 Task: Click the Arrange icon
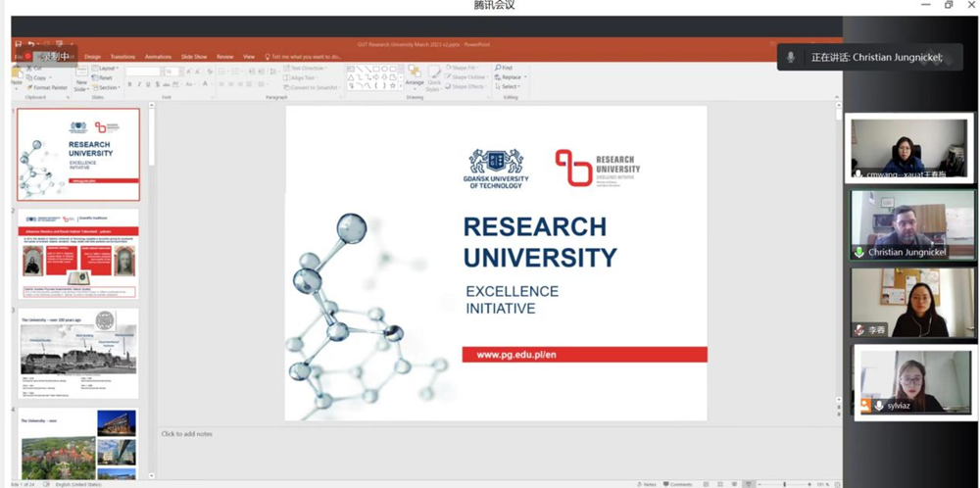coord(415,73)
